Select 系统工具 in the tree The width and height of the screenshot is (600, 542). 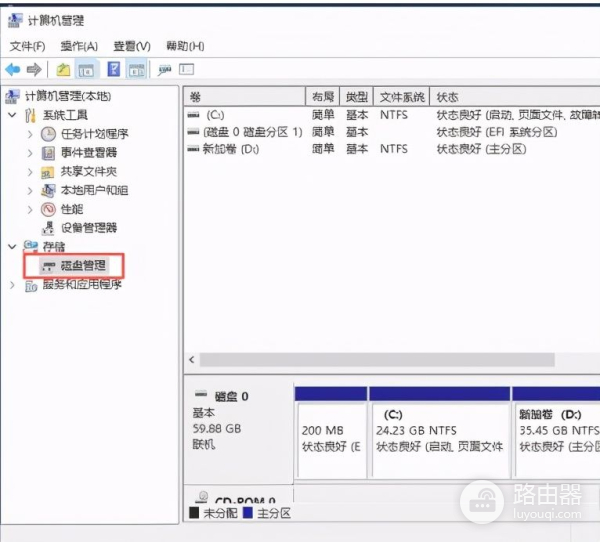(x=65, y=115)
